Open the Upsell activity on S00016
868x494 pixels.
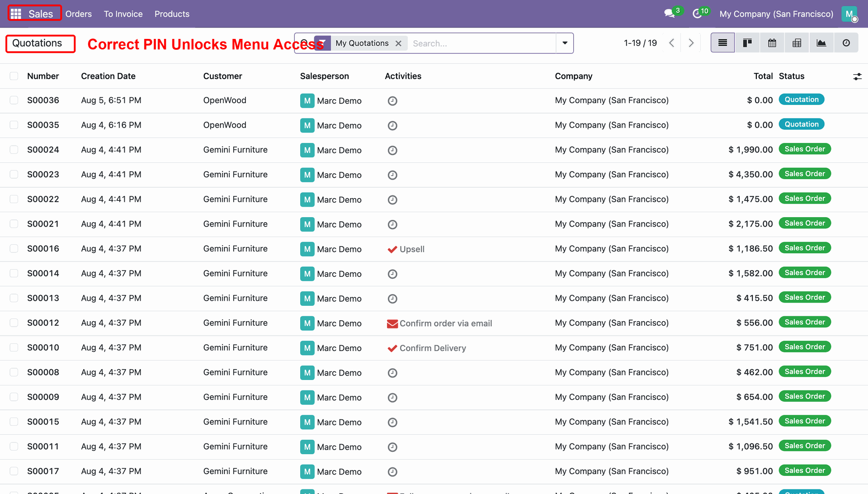(x=406, y=249)
